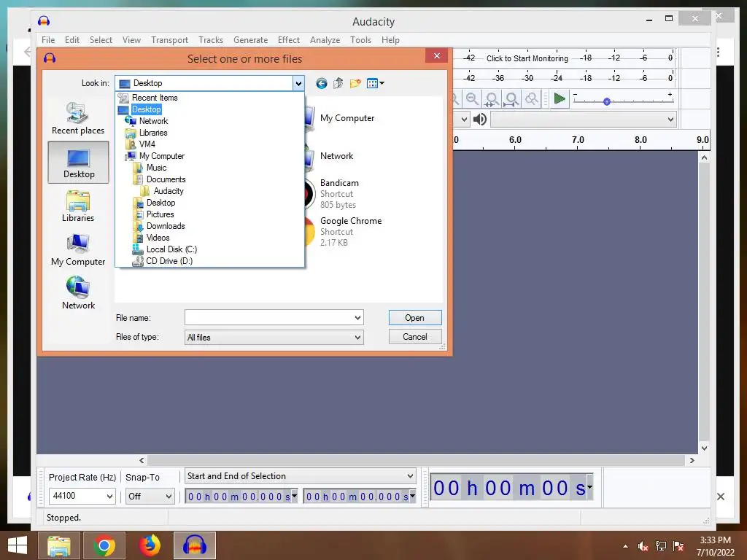Click the playback speaker icon
This screenshot has height=560, width=747.
click(480, 119)
